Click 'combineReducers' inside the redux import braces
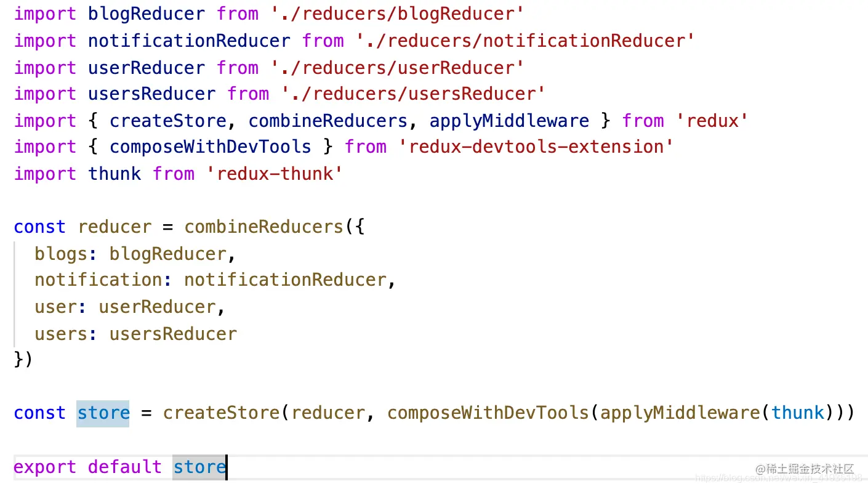The image size is (868, 489). [x=328, y=121]
